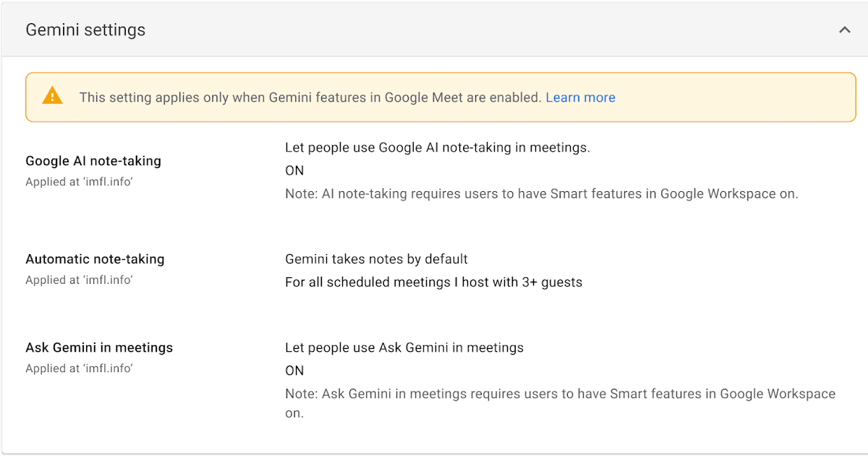
Task: Click 'Applied at imfl.info' under Google AI note-taking
Action: (x=79, y=182)
